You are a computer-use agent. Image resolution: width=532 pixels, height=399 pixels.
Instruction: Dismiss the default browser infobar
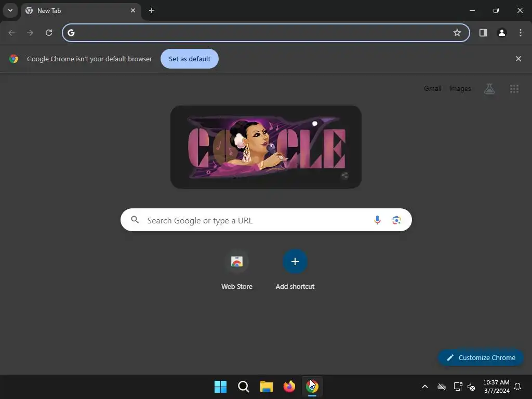click(x=518, y=59)
